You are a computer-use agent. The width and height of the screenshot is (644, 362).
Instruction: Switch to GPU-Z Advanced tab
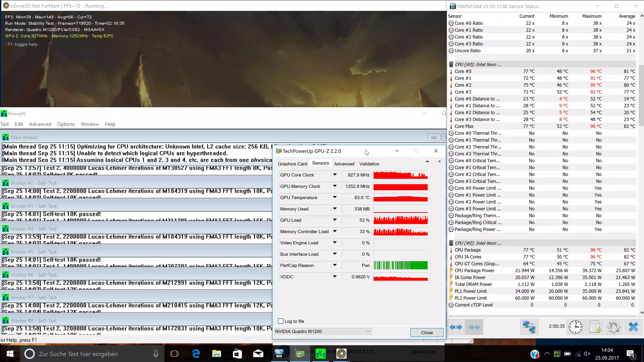344,164
